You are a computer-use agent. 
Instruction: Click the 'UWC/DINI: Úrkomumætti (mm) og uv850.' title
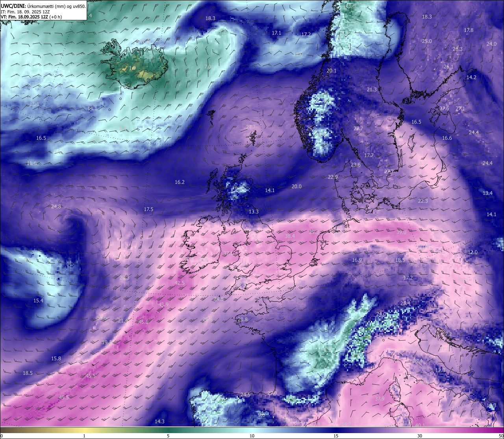point(43,6)
